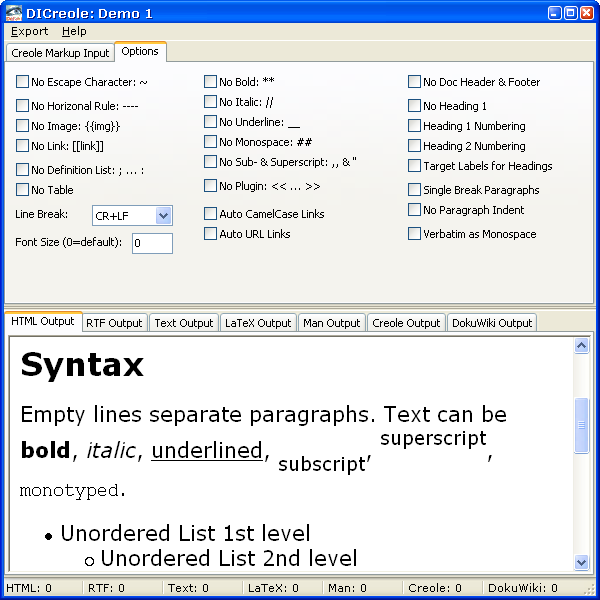Select the Man Output tab
The image size is (600, 600).
(x=331, y=323)
